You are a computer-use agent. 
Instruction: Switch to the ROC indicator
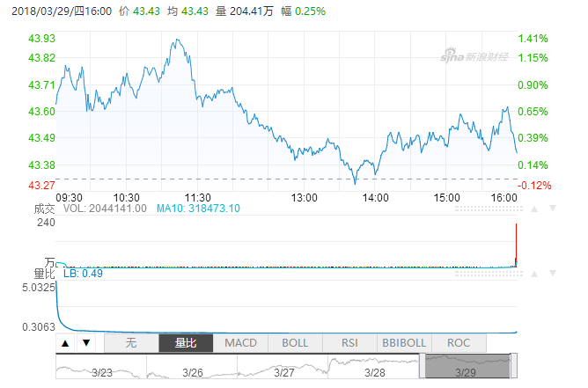tap(459, 343)
